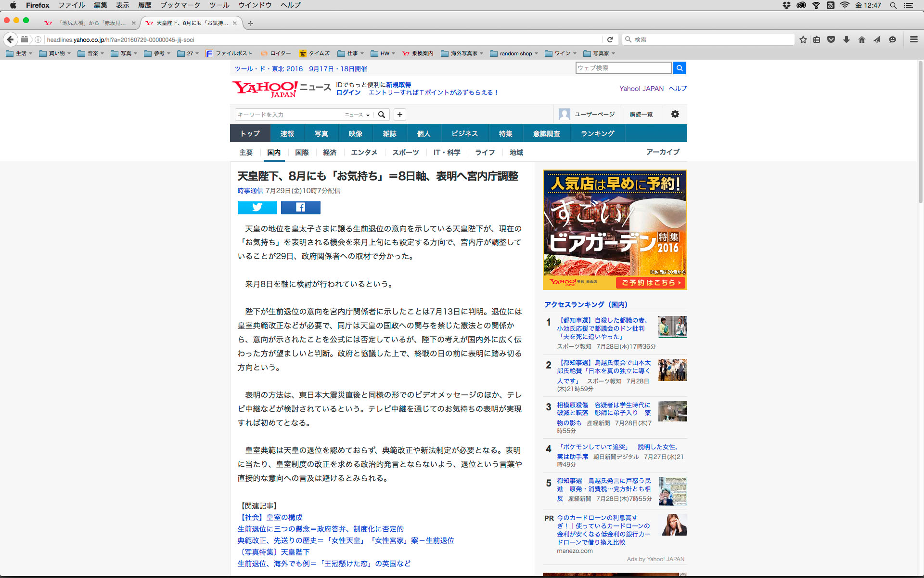The image size is (924, 578).
Task: Switch to the 国際 news category tab
Action: (x=302, y=152)
